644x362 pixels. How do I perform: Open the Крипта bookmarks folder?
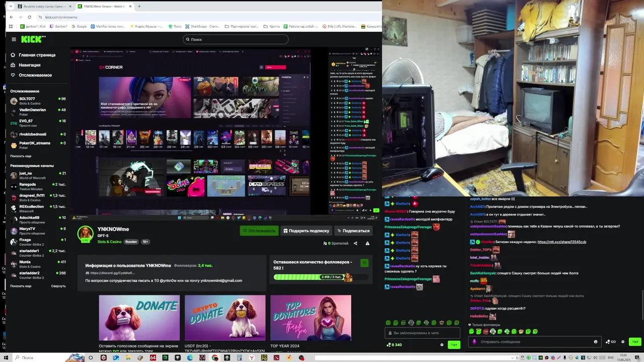(272, 26)
